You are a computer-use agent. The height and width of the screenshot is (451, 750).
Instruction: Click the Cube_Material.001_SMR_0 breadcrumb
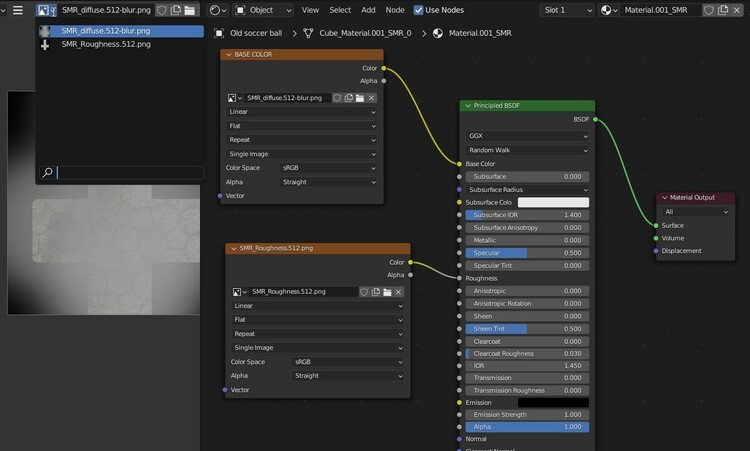coord(365,33)
